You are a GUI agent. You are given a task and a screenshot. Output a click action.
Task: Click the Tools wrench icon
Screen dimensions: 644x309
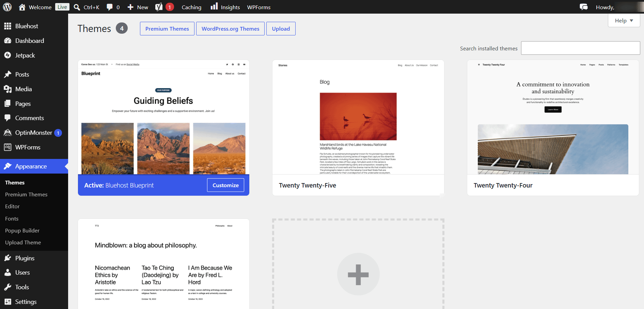7,287
